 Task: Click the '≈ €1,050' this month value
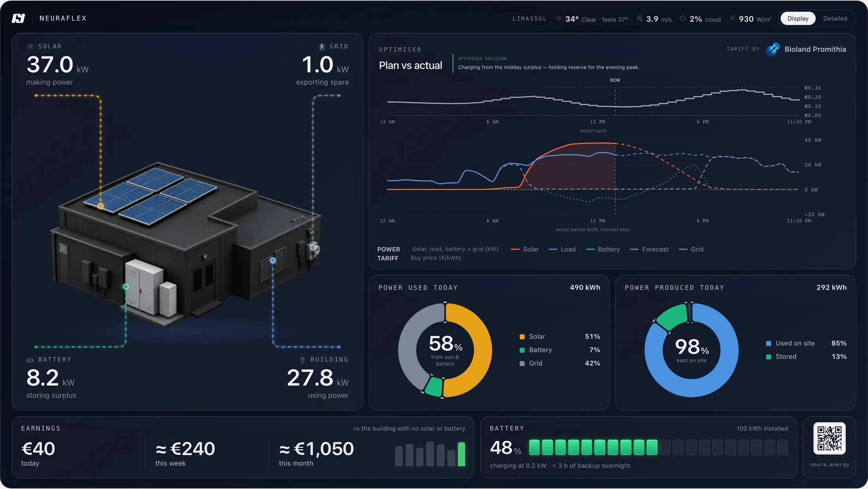click(x=316, y=449)
